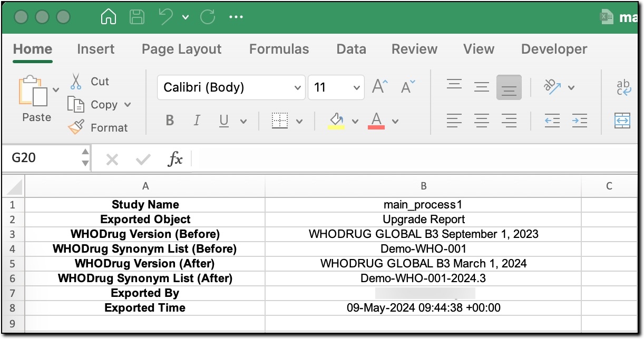Click the Save floppy disk icon
This screenshot has height=339, width=644.
tap(137, 17)
